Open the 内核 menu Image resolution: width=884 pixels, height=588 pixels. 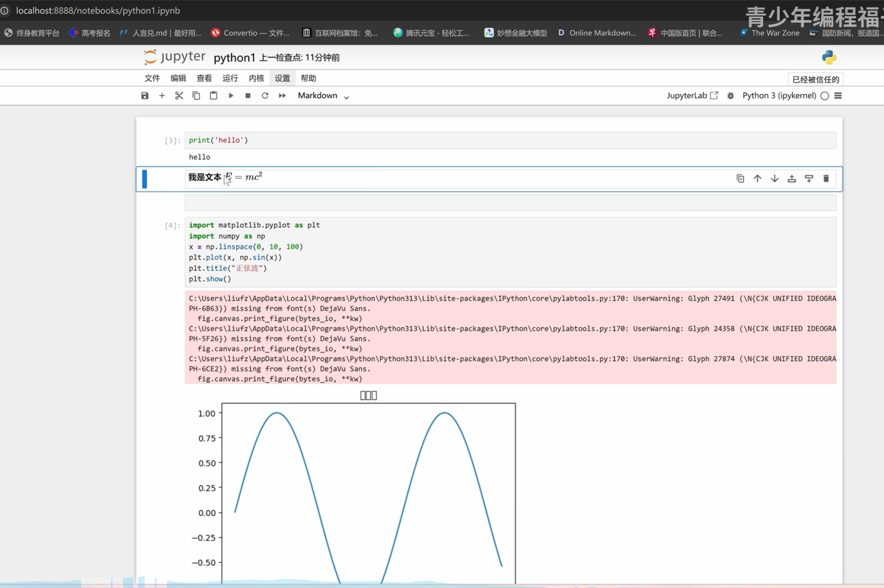(x=256, y=78)
